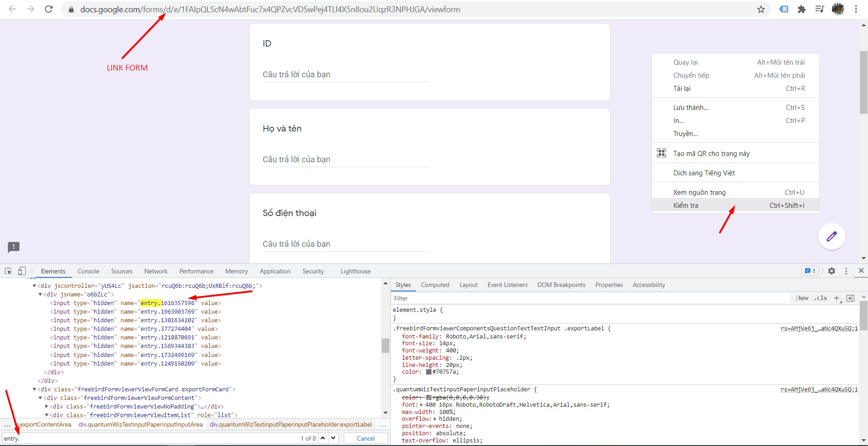The width and height of the screenshot is (868, 446).
Task: Toggle the device toolbar icon in DevTools
Action: pyautogui.click(x=22, y=271)
